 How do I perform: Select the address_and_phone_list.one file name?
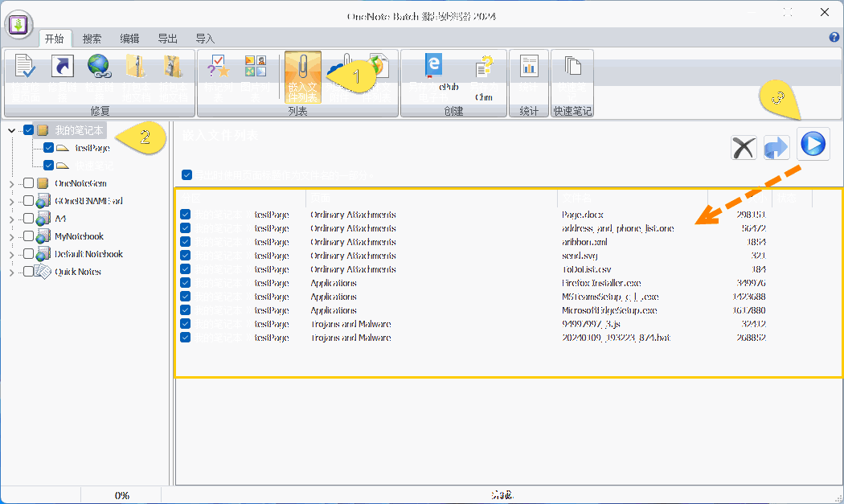click(x=618, y=228)
